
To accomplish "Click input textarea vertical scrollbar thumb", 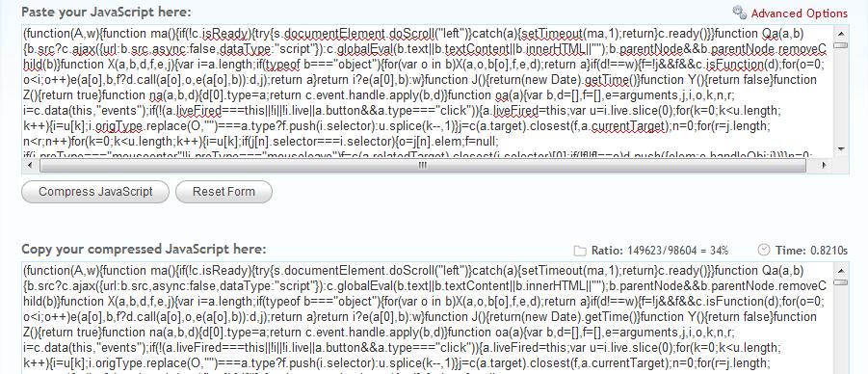I will [840, 45].
